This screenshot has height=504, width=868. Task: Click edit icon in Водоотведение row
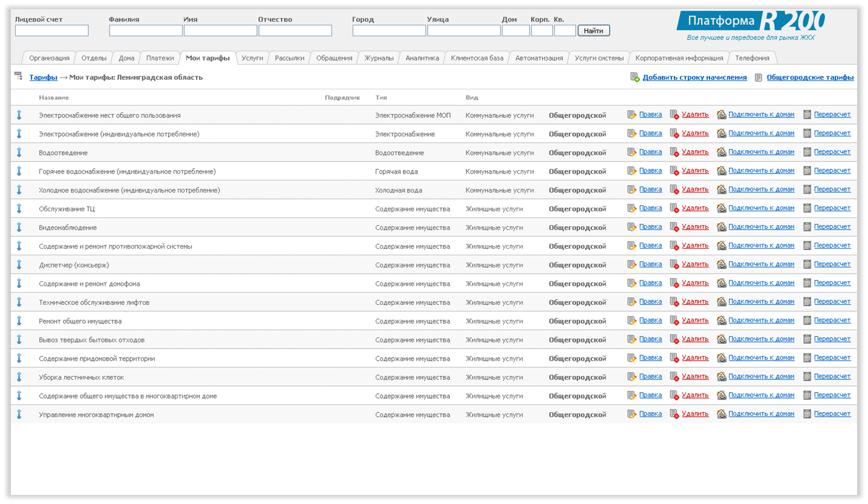click(x=632, y=152)
